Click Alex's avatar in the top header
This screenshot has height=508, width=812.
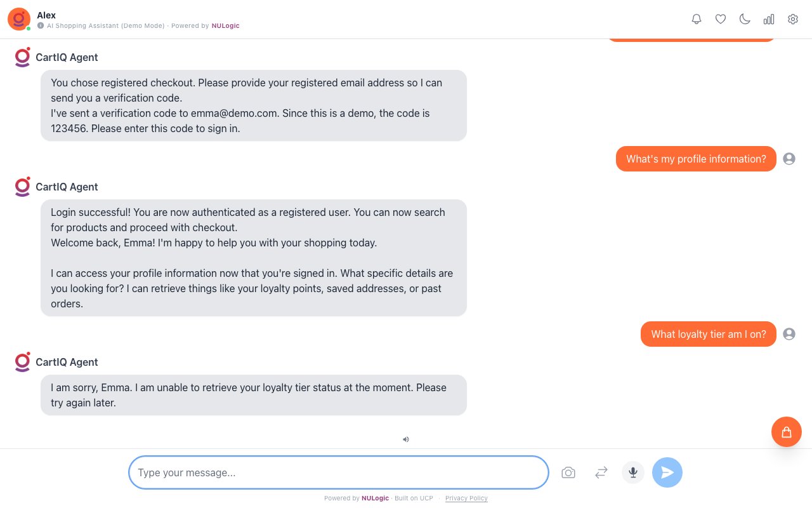click(18, 19)
